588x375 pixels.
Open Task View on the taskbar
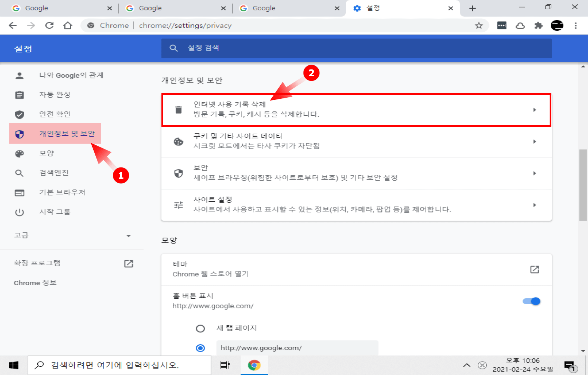click(x=225, y=365)
